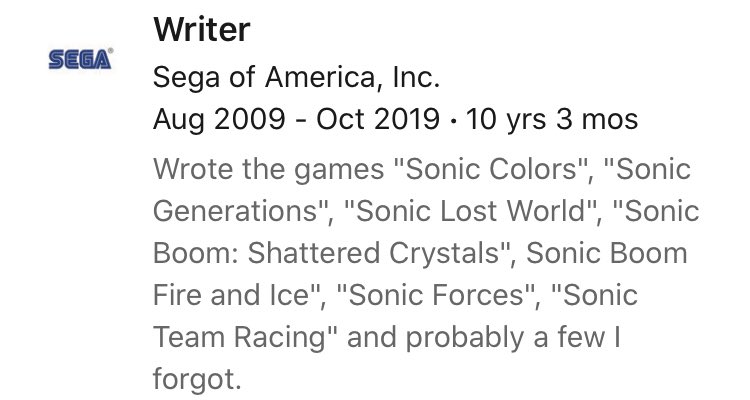Click the word "forgot" ending the description
This screenshot has width=750, height=400.
pos(195,380)
